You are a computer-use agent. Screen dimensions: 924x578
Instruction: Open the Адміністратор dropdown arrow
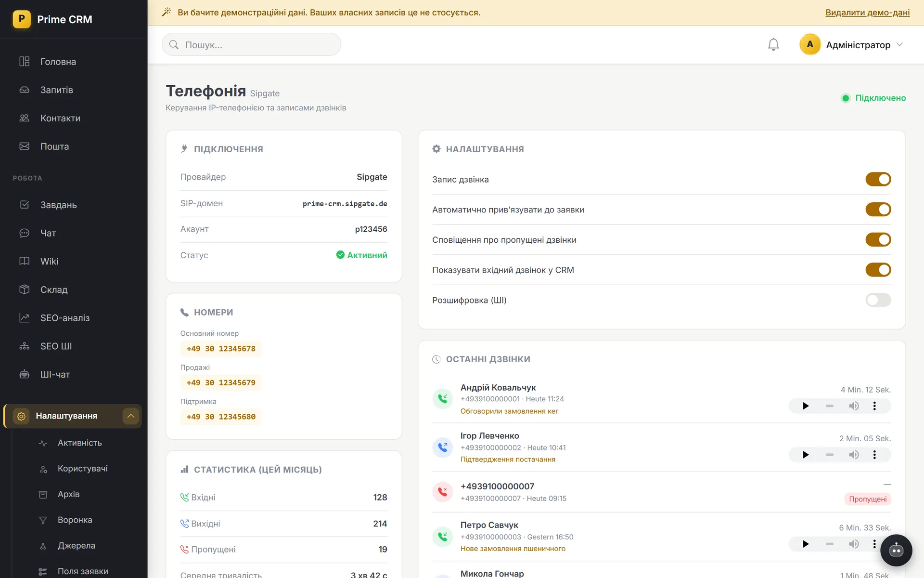tap(900, 44)
